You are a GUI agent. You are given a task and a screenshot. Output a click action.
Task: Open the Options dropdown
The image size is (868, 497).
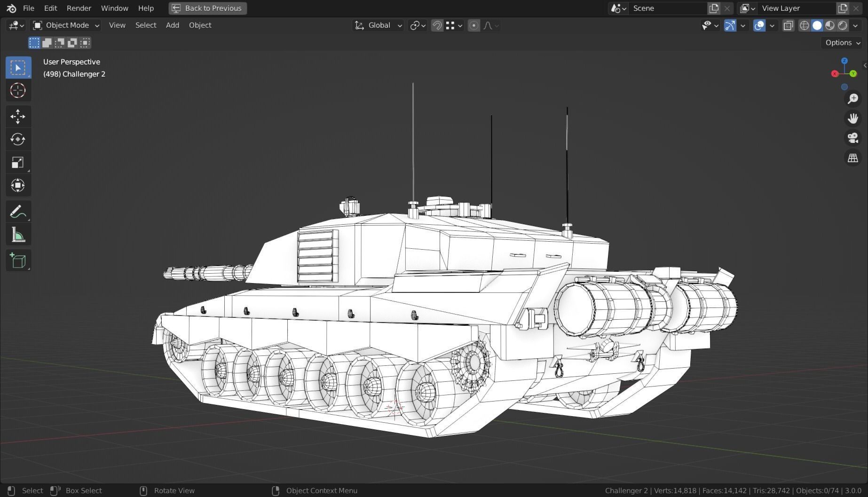tap(843, 43)
